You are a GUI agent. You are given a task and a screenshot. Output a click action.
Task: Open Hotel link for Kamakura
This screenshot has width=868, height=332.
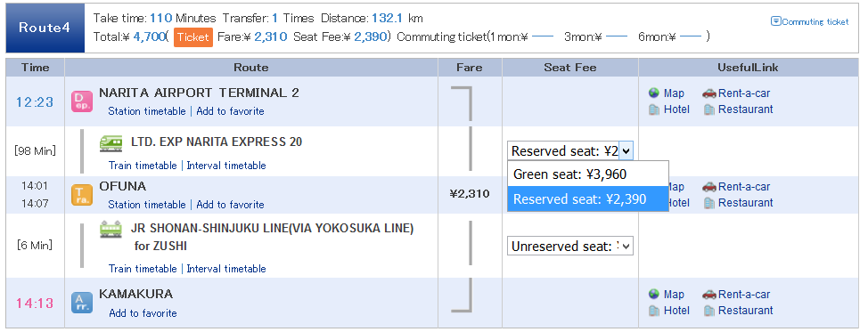pos(676,311)
